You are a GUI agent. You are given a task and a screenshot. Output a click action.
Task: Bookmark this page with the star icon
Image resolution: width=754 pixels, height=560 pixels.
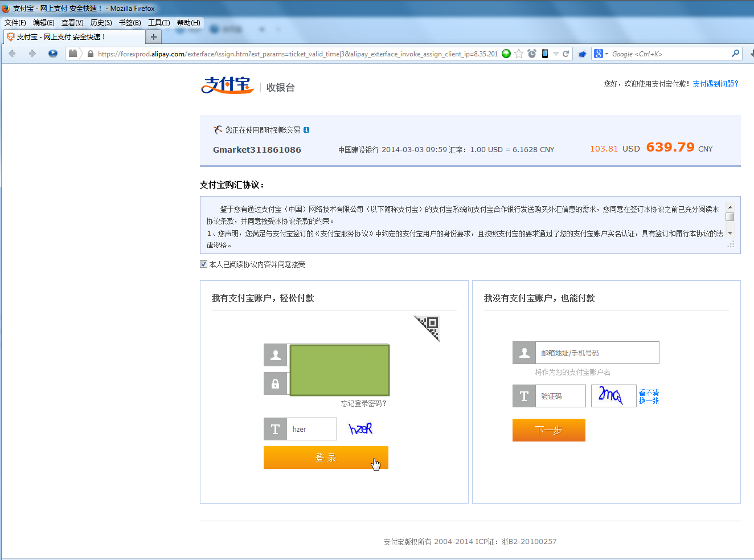pyautogui.click(x=519, y=54)
